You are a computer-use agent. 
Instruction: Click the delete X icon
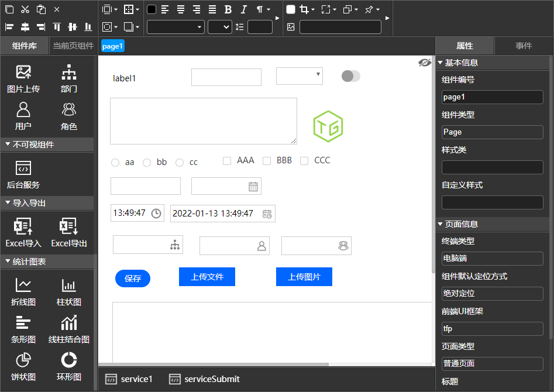pyautogui.click(x=57, y=9)
